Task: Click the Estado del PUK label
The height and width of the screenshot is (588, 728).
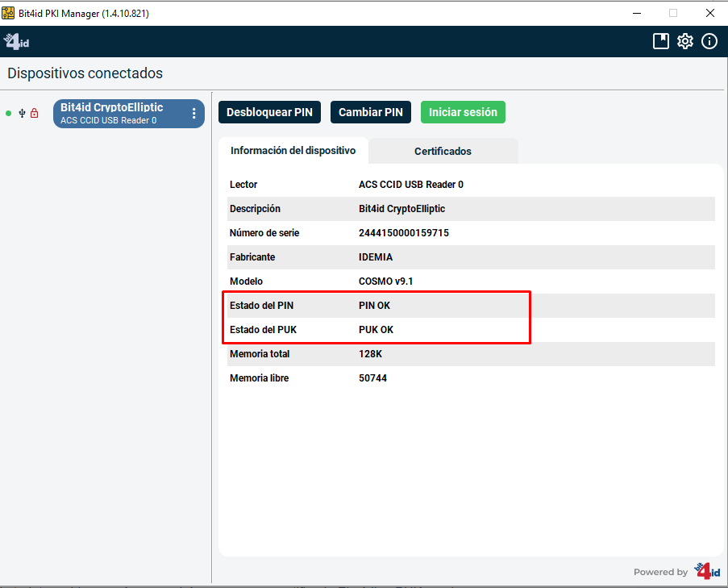Action: point(263,329)
